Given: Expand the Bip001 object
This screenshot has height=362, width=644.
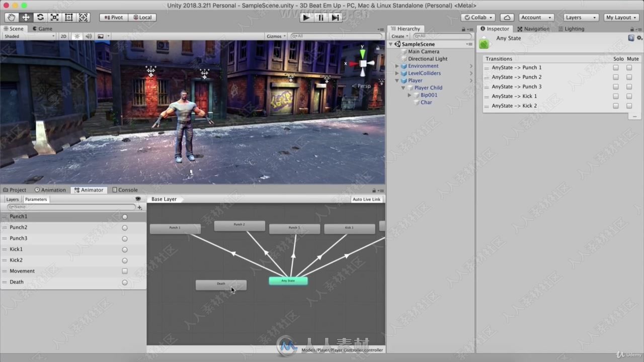Looking at the screenshot, I should click(x=410, y=95).
